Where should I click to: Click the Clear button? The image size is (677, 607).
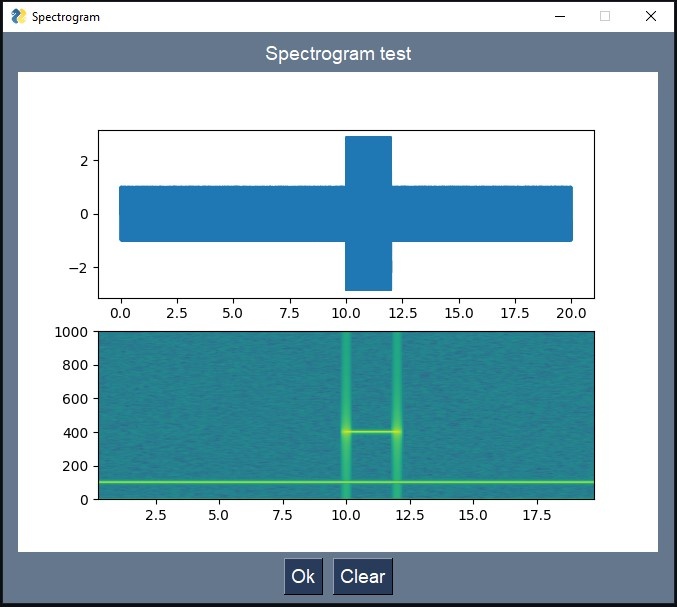[362, 576]
